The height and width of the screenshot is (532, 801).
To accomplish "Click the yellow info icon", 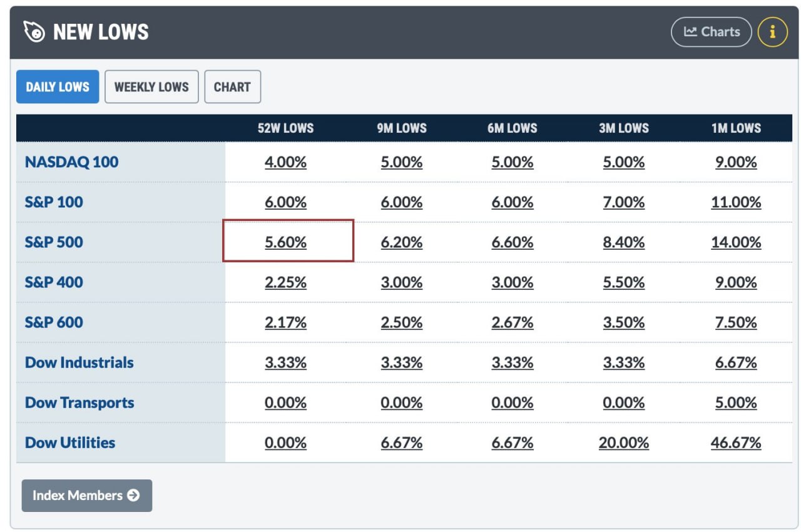I will (772, 32).
